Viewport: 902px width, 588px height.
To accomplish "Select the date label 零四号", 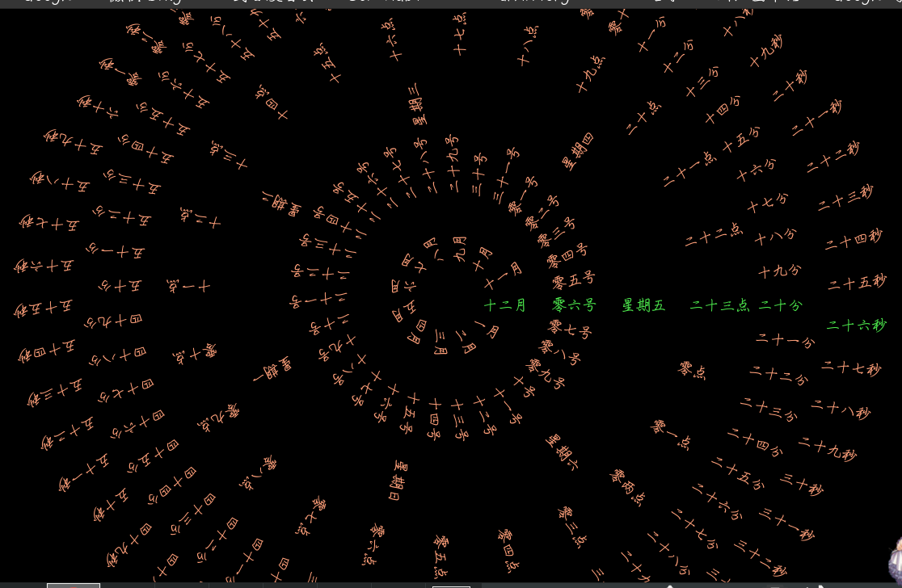I will coord(567,256).
